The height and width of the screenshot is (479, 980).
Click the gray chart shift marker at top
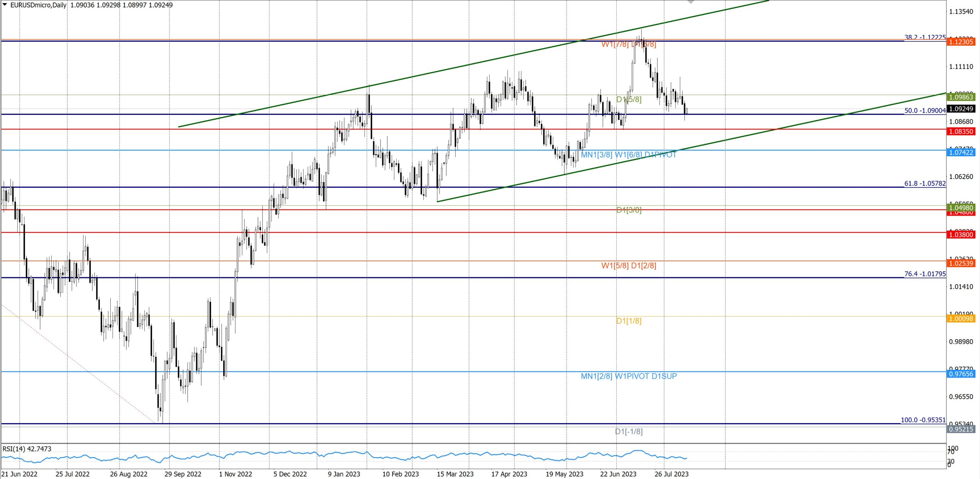click(x=691, y=2)
